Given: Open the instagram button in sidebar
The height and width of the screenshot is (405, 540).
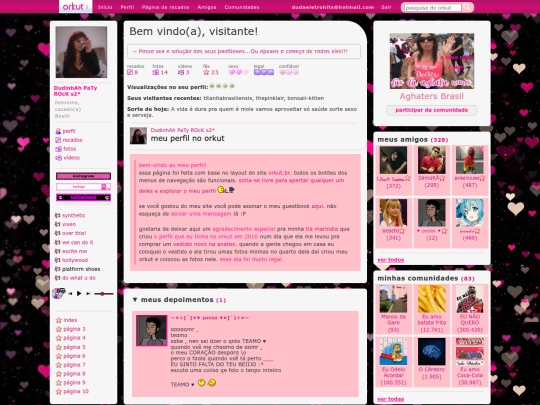Looking at the screenshot, I should tap(83, 176).
